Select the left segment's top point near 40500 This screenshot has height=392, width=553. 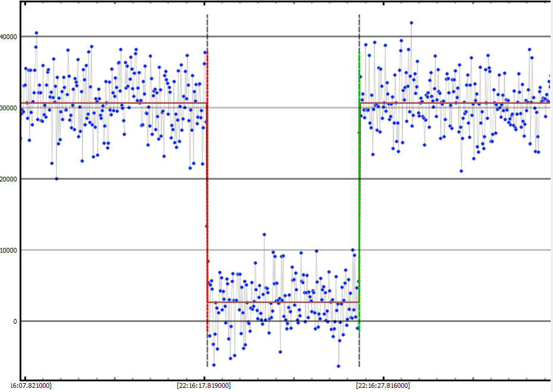pyautogui.click(x=36, y=33)
